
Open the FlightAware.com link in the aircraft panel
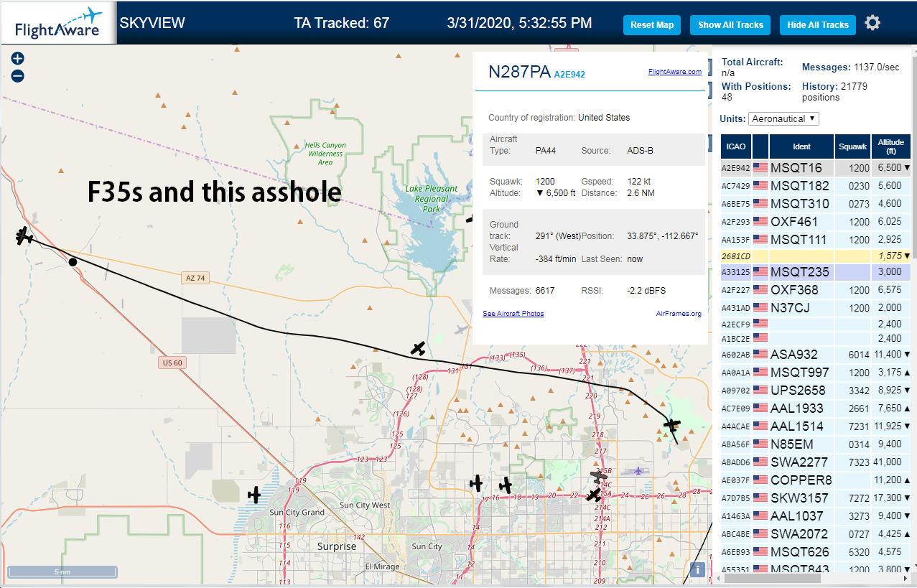click(x=674, y=72)
